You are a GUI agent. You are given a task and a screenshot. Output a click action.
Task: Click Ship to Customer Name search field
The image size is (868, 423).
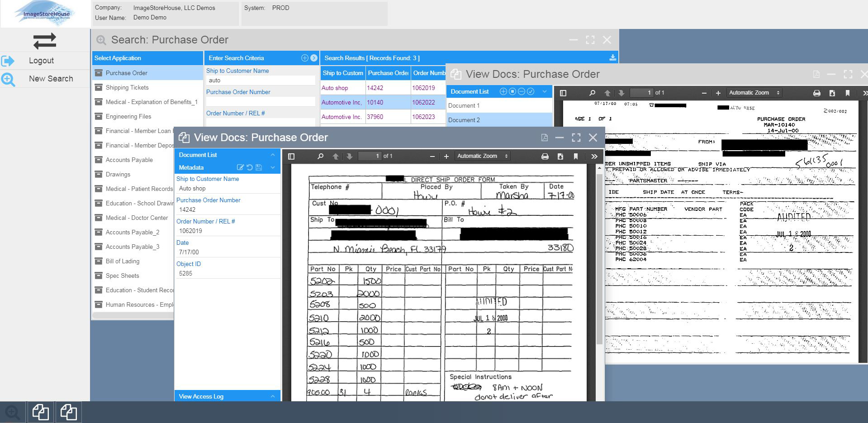(261, 80)
